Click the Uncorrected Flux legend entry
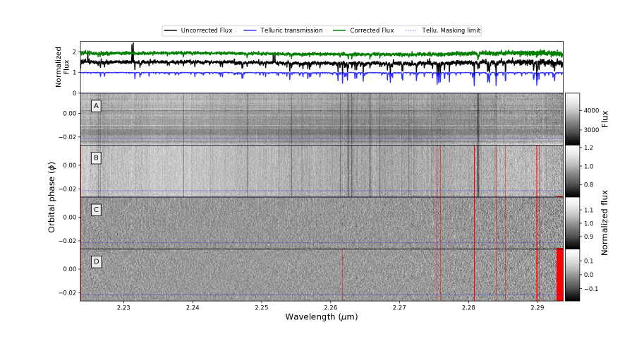Screen dimensions: 644x344 [206, 31]
